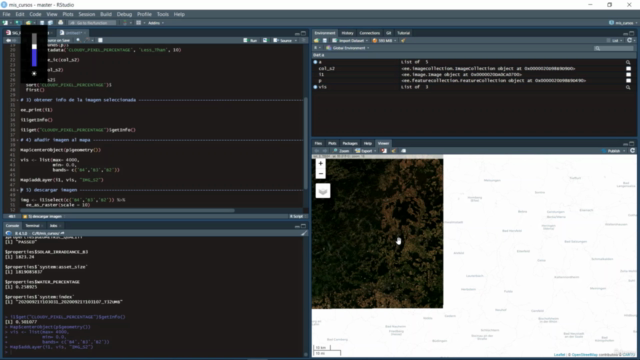Click the Viewer refresh icon

click(x=633, y=151)
